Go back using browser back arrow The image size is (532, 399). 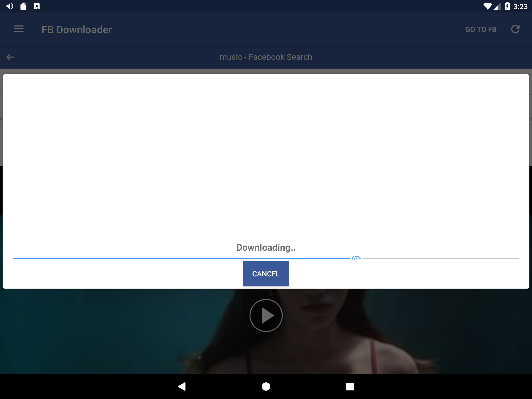coord(10,57)
